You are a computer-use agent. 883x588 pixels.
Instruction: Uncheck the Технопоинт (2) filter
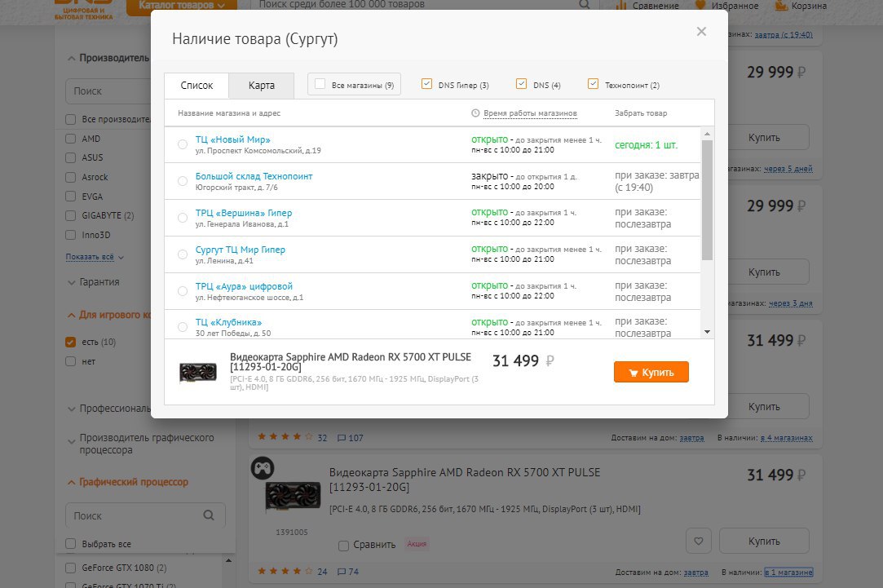(x=593, y=84)
